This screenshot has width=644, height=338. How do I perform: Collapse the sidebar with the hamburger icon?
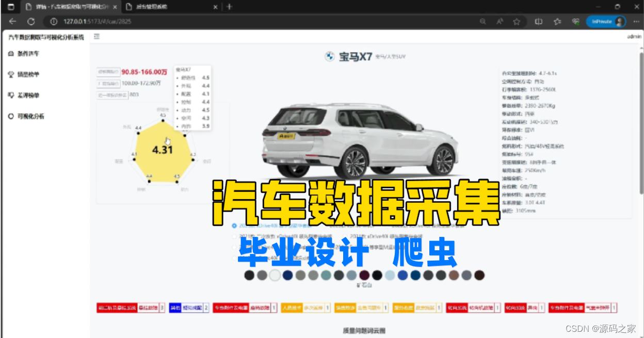[x=96, y=37]
